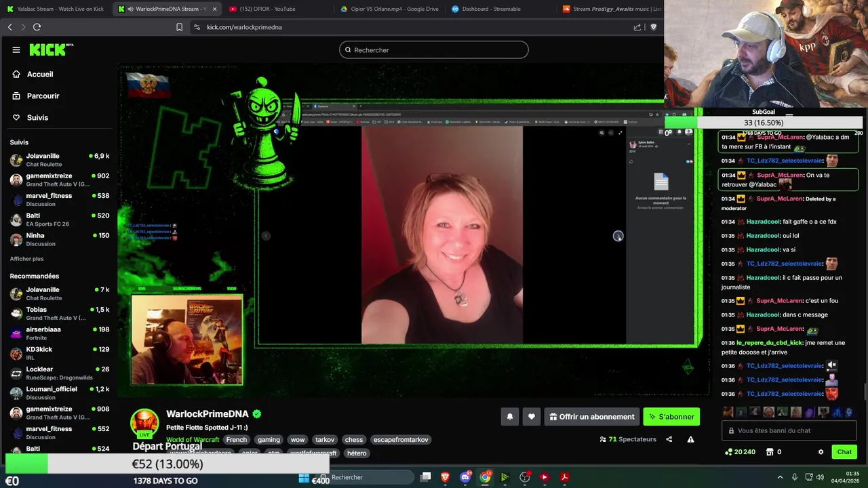
Task: Close the WarlockPrimeDNA Stream tab
Action: [215, 9]
